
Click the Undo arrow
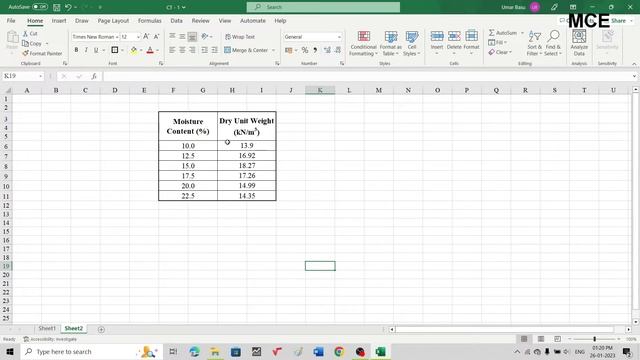coord(68,7)
